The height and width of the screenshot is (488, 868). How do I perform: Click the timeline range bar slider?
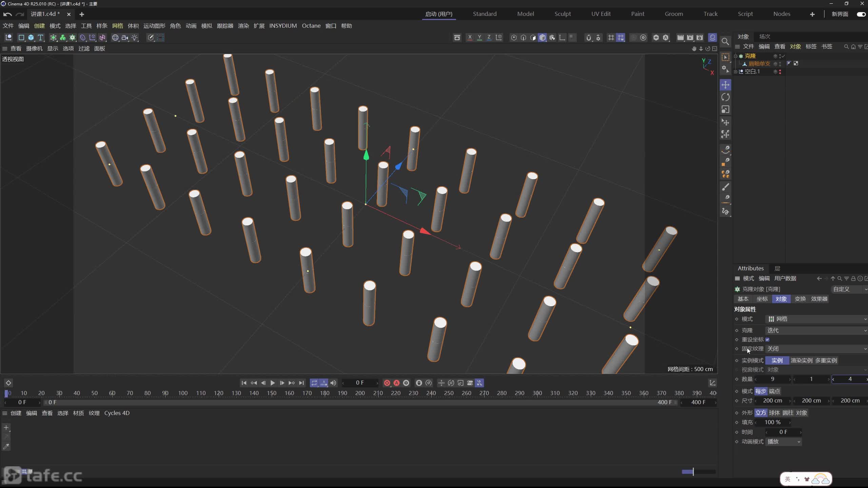click(x=360, y=402)
